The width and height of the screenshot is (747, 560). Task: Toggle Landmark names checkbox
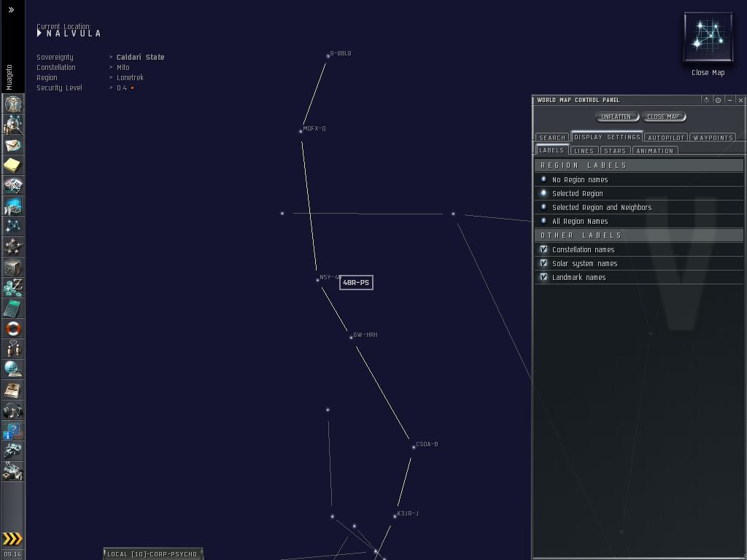pyautogui.click(x=543, y=276)
